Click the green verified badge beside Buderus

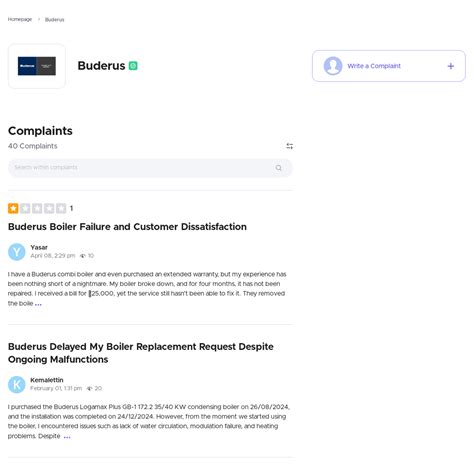point(133,66)
